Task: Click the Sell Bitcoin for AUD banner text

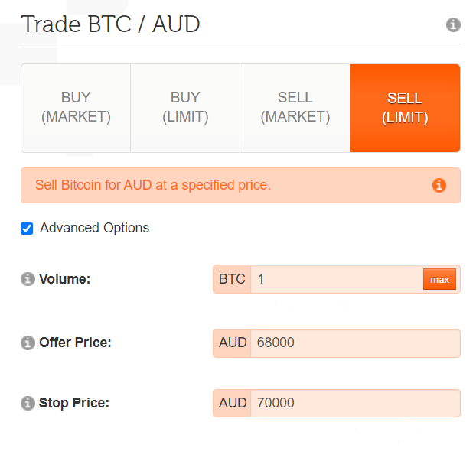Action: tap(153, 185)
